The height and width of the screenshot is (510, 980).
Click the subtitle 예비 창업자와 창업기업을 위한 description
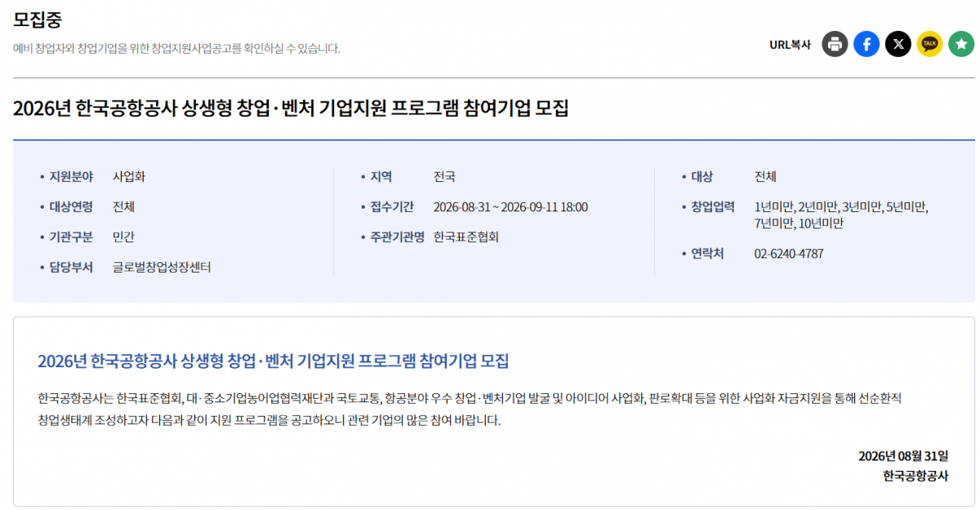(176, 48)
